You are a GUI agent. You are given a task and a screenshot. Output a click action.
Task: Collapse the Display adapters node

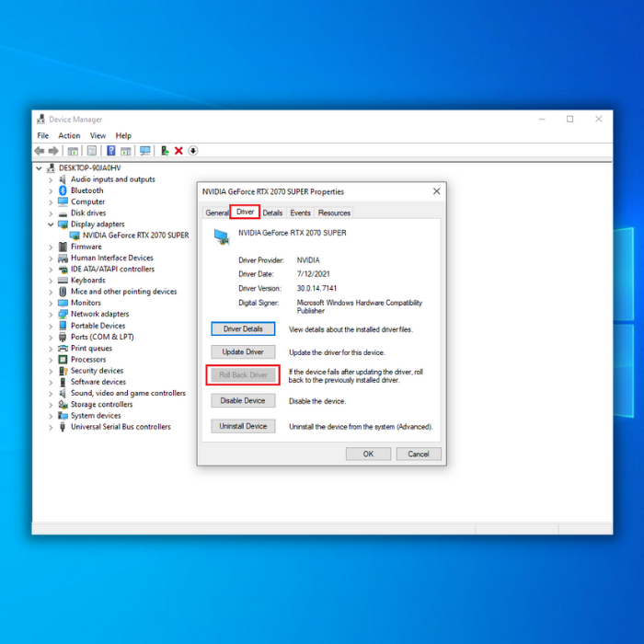[x=51, y=224]
